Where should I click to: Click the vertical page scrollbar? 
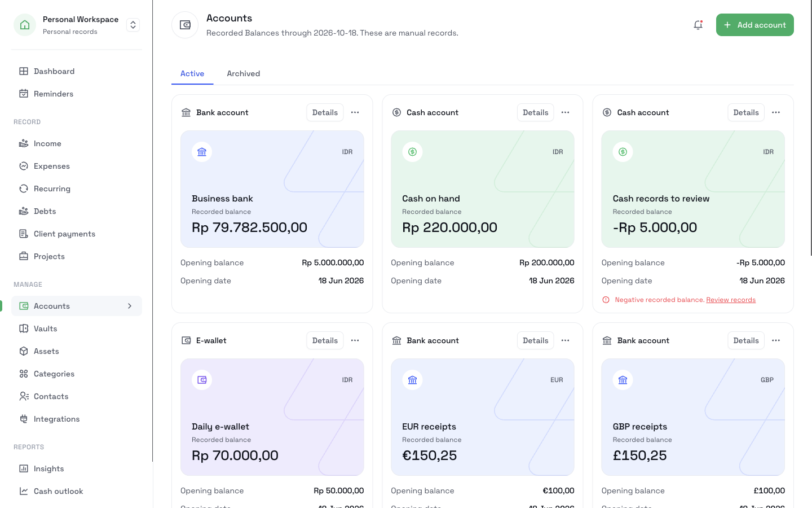(810, 127)
